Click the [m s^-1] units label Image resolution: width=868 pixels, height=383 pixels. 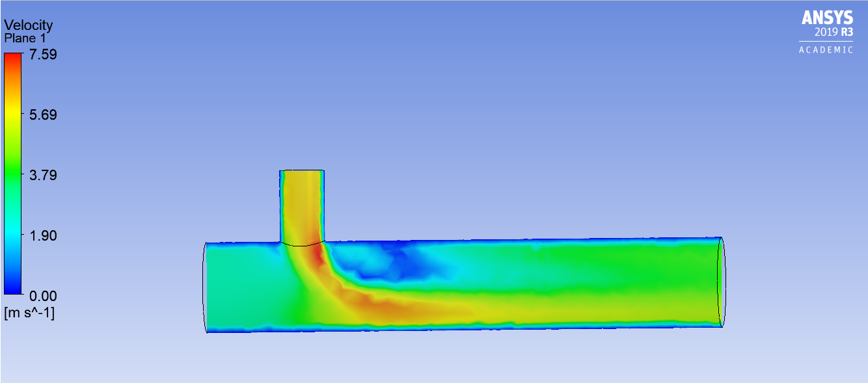(30, 313)
